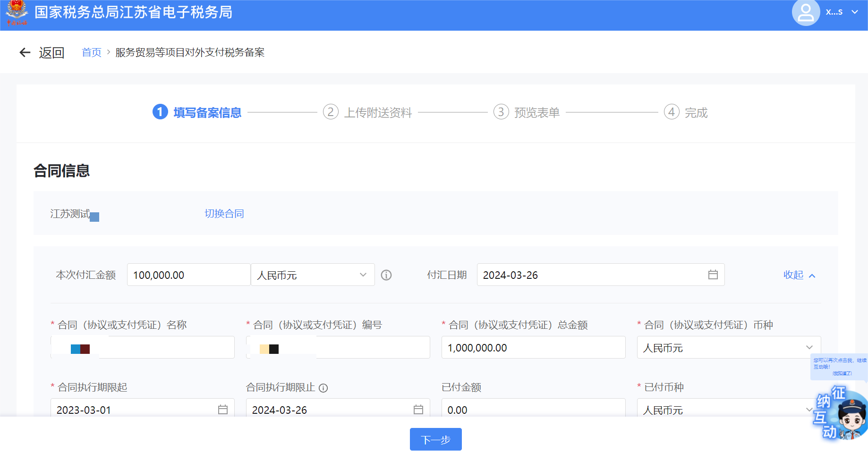Select step 3 预览表单

coord(527,112)
